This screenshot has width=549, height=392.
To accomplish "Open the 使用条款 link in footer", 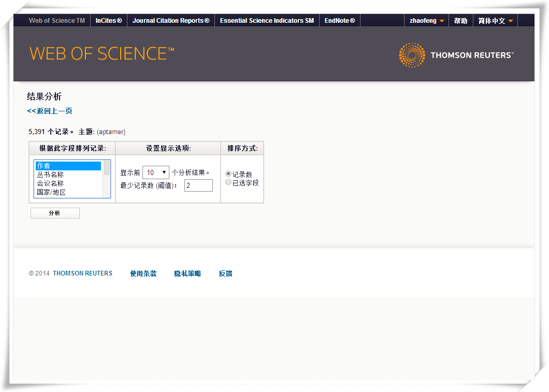I will tap(143, 273).
